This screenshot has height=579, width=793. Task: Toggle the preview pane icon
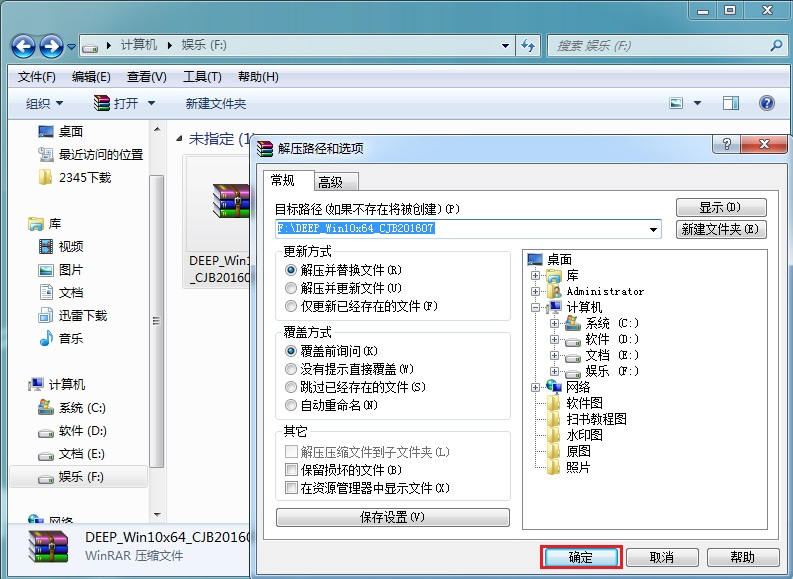pos(730,103)
